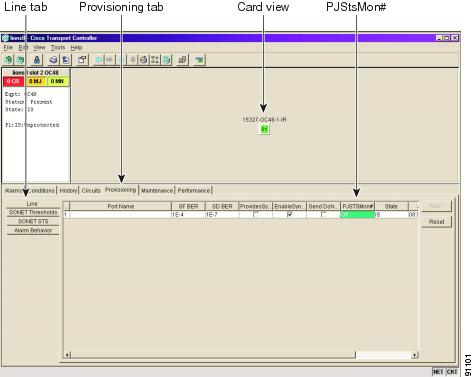Click the first globe icon in the toolbar
The image size is (473, 377).
pyautogui.click(x=8, y=60)
